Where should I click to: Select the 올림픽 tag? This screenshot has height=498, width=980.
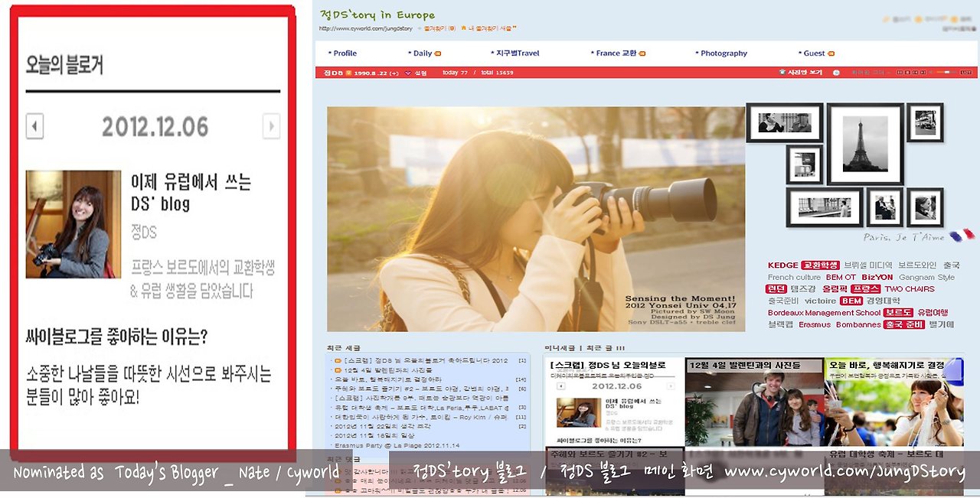point(835,289)
